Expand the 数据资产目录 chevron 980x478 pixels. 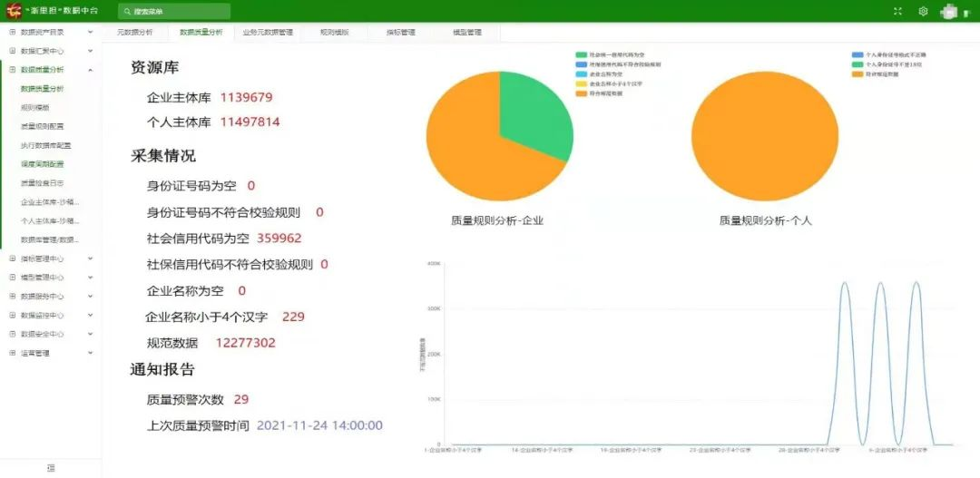click(90, 32)
